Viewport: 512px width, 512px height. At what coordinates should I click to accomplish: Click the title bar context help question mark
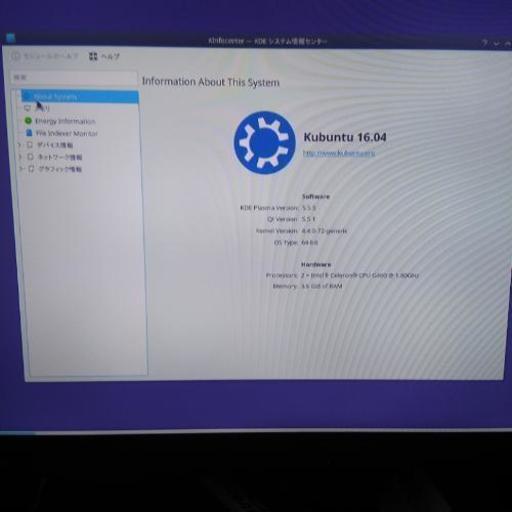(x=485, y=43)
